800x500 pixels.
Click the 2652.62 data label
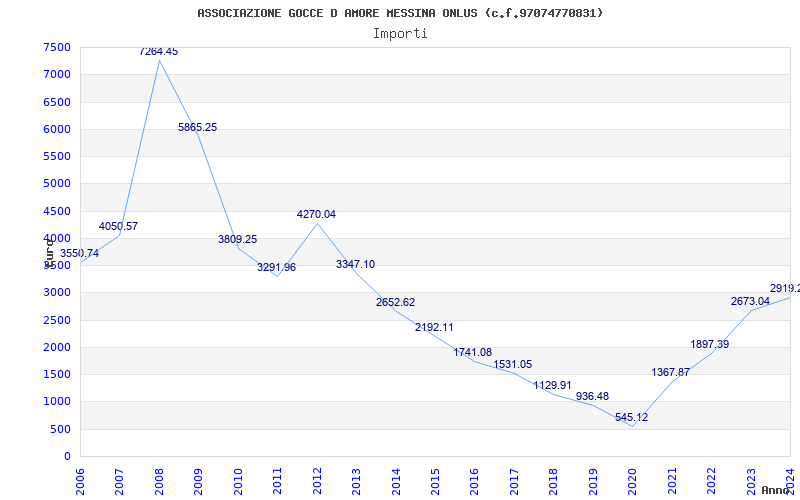(395, 303)
